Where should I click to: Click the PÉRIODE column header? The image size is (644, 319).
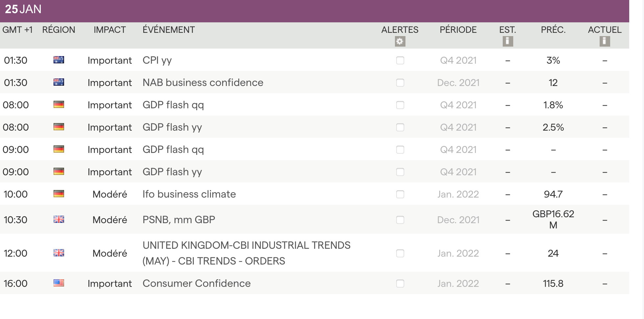click(458, 30)
